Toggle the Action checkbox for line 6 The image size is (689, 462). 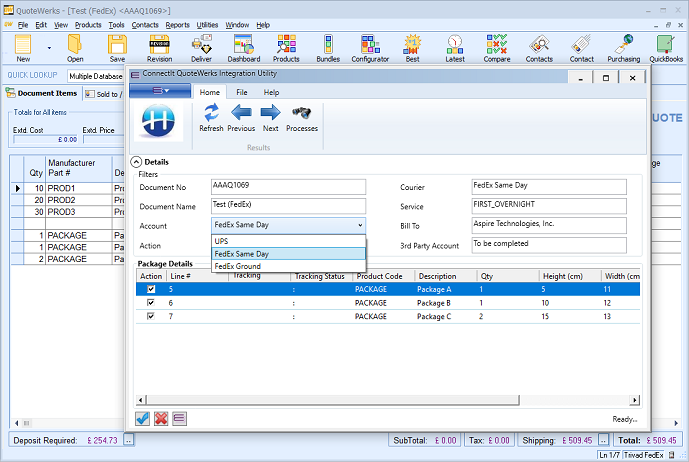pos(152,303)
